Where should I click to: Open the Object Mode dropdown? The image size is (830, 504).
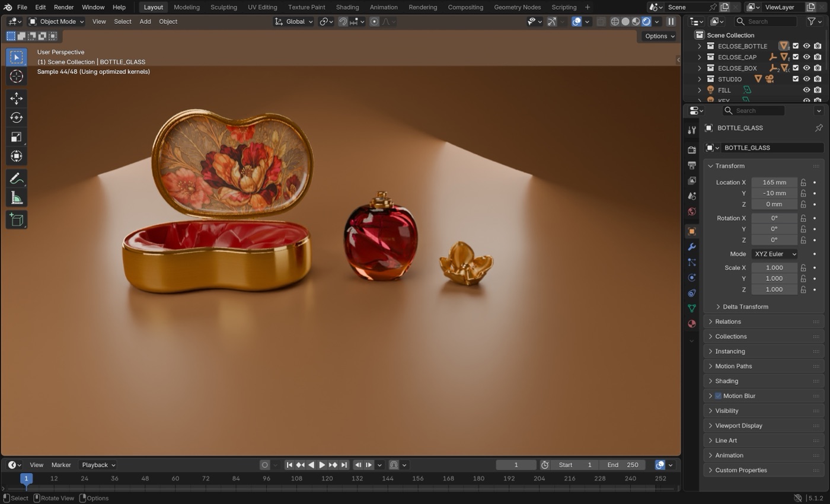(56, 21)
